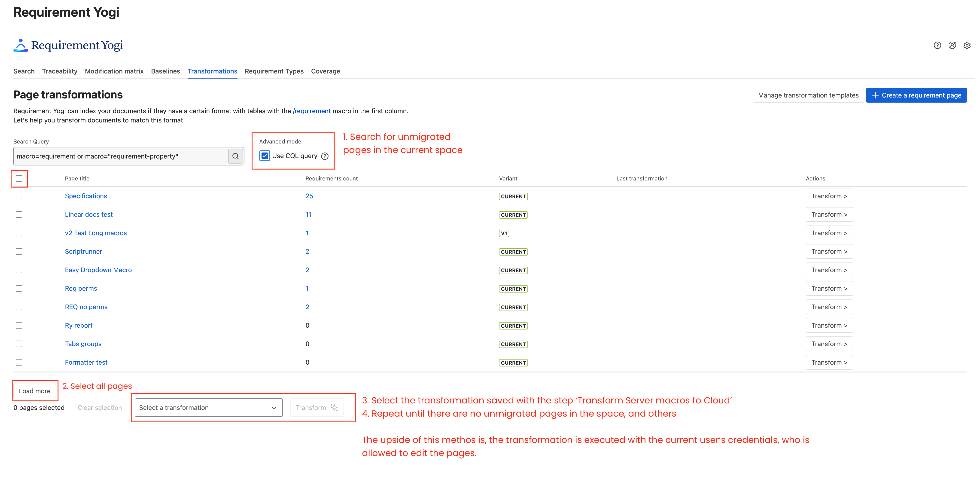Expand Transform for Formatter test row

coord(829,362)
